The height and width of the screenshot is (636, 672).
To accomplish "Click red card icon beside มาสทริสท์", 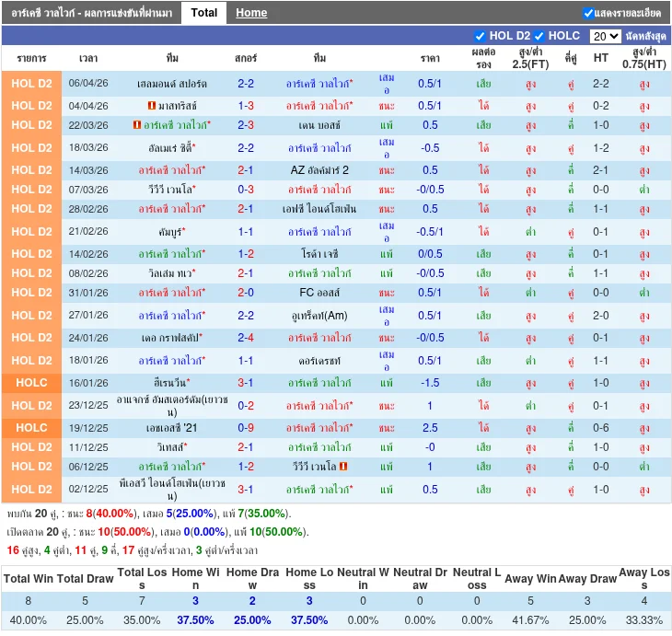I will pyautogui.click(x=151, y=106).
